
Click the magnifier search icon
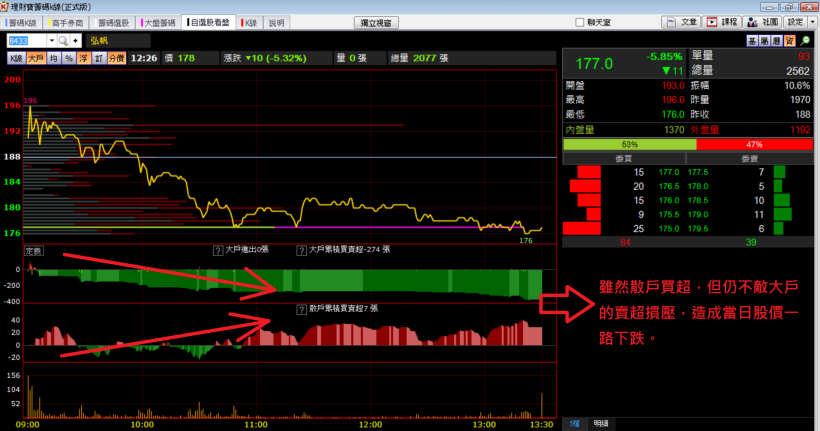63,41
